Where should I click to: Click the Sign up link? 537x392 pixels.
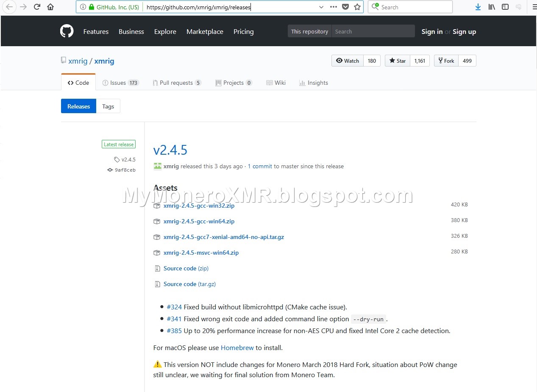(x=464, y=31)
